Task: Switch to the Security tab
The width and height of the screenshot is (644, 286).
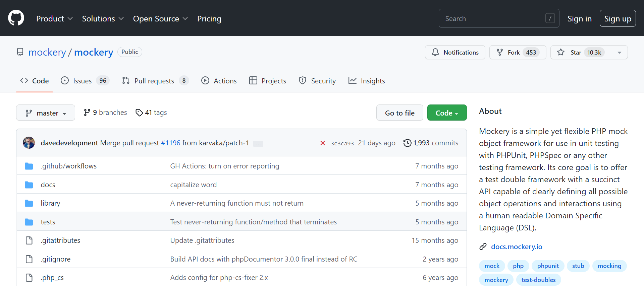Action: tap(317, 81)
